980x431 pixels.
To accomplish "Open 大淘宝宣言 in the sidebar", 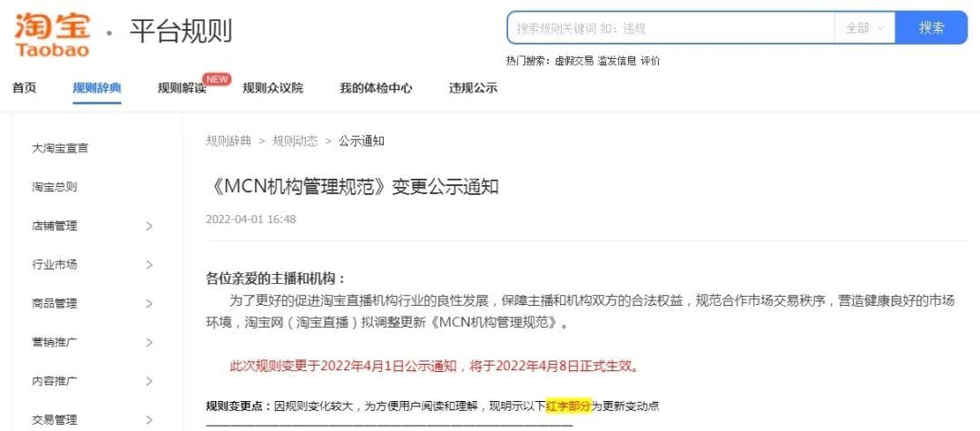I will click(60, 149).
